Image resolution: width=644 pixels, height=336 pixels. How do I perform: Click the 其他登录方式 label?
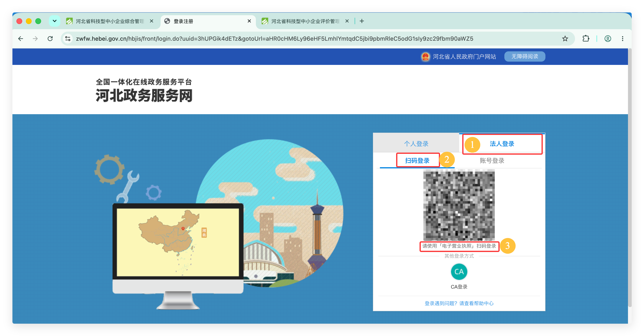(x=459, y=256)
